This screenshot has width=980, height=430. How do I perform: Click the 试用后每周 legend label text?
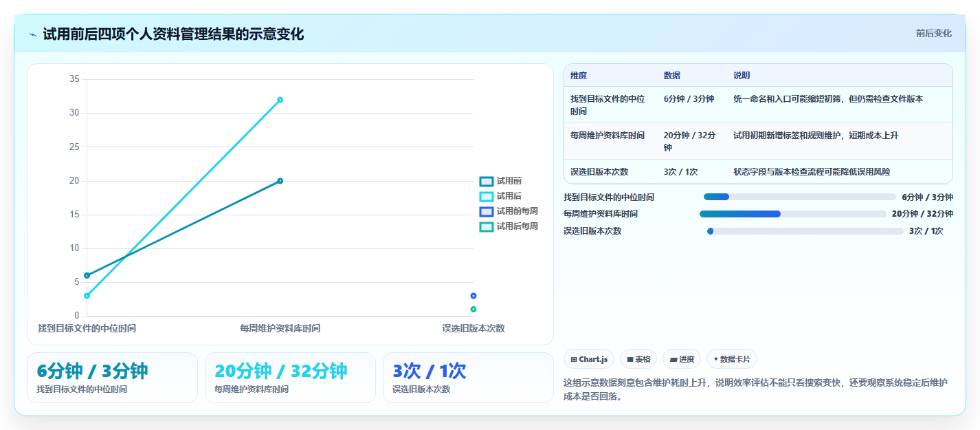[x=517, y=226]
